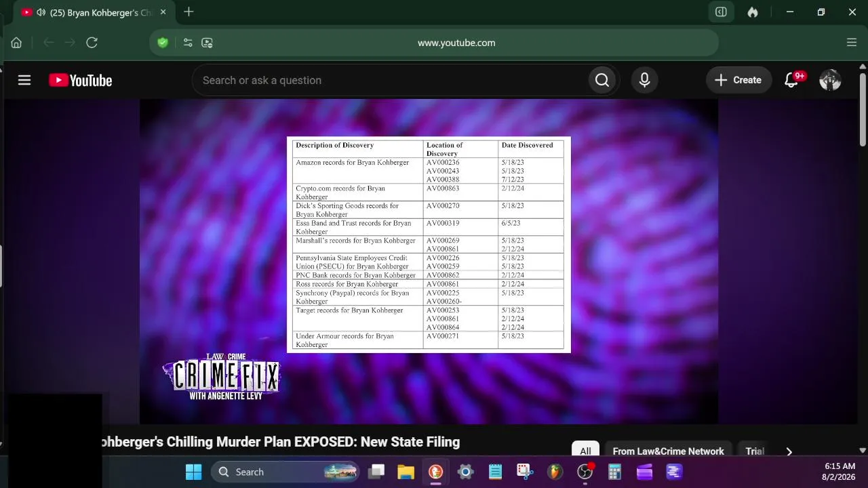Open the Notepad taskbar icon

495,472
